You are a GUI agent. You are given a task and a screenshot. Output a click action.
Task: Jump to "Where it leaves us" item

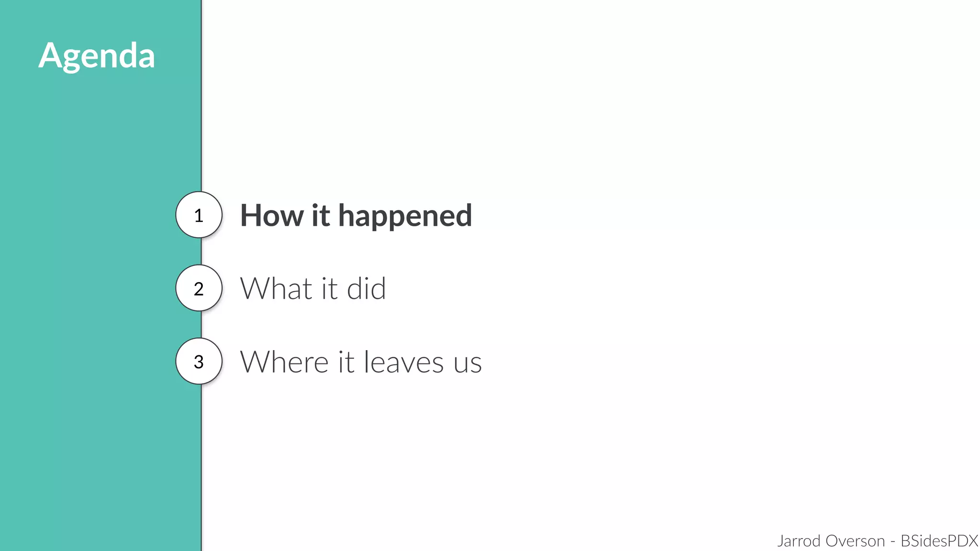[360, 362]
